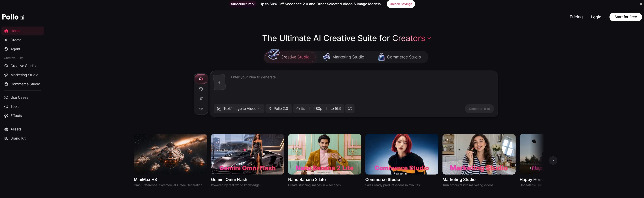
Task: Open the MiniMax H3 spaceship thumbnail
Action: coord(170,154)
